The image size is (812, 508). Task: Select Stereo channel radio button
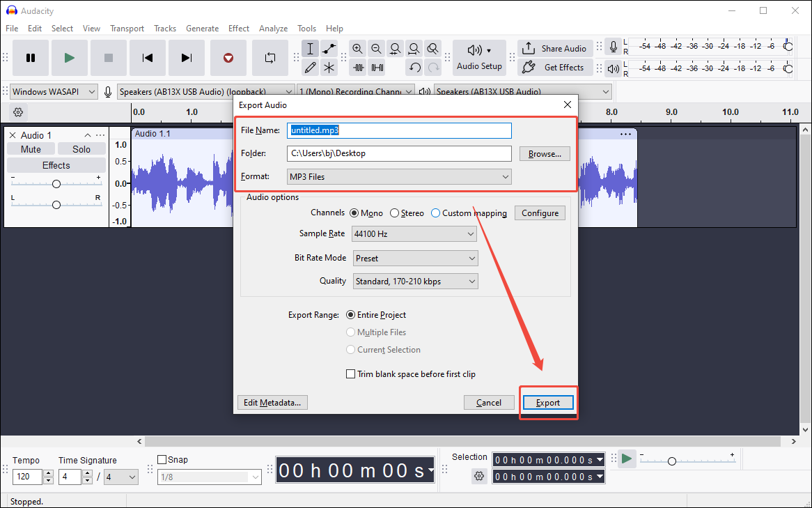click(395, 213)
